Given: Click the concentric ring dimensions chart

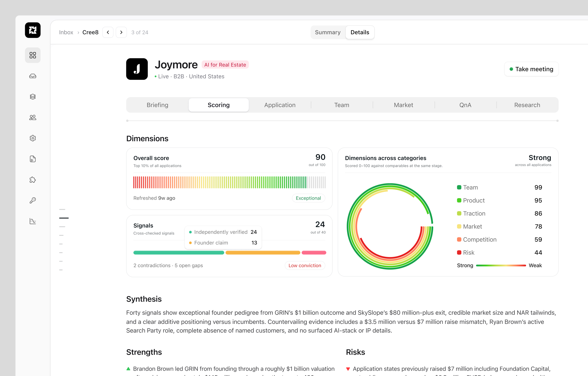Looking at the screenshot, I should pyautogui.click(x=390, y=226).
